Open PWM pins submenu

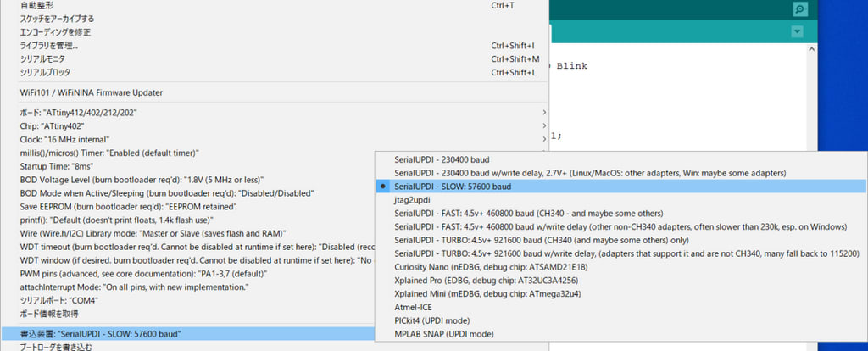pos(188,274)
